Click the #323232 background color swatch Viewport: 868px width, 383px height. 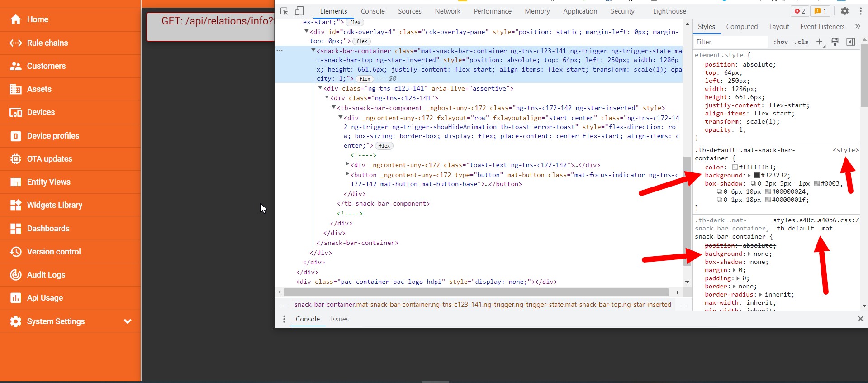point(757,176)
